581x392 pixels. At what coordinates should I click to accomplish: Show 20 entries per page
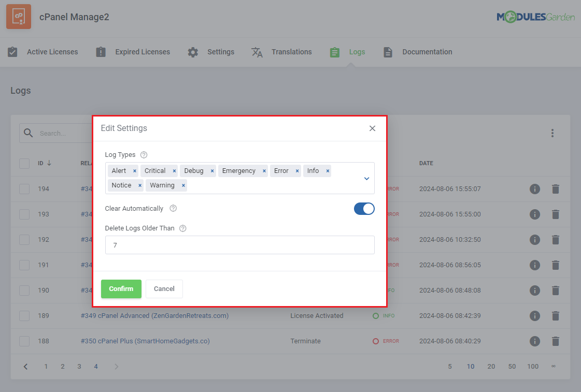pos(491,367)
